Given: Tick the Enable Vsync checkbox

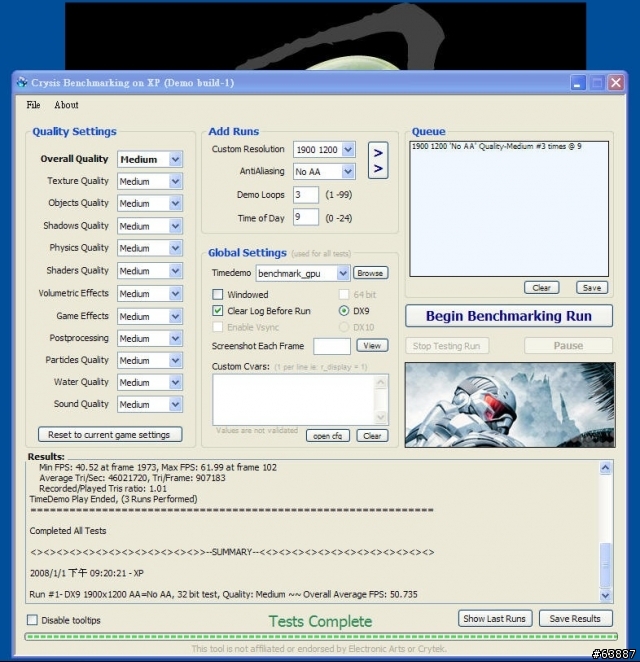Looking at the screenshot, I should pos(217,327).
